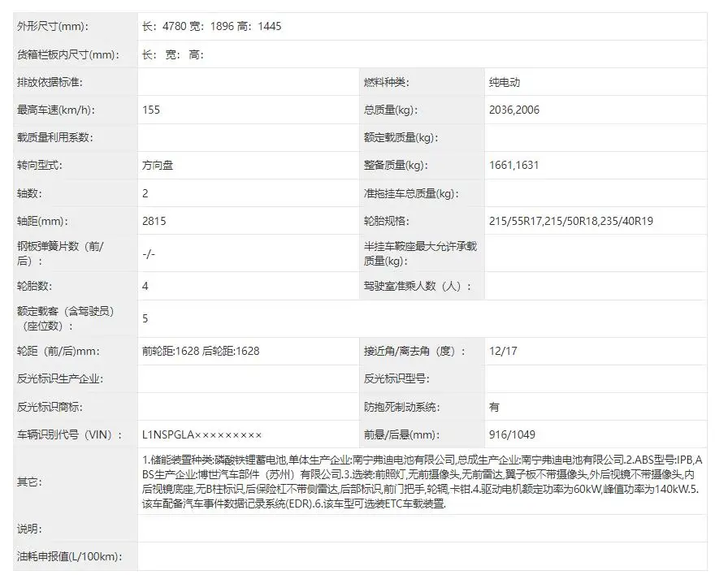Select curb weight value 1661,1631
The image size is (728, 579).
click(514, 166)
